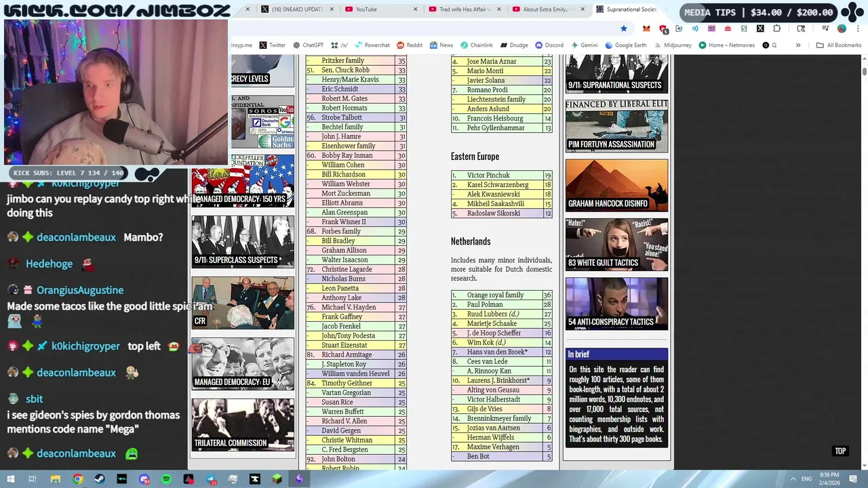The width and height of the screenshot is (868, 488).
Task: Open the Reddit bookmark
Action: pyautogui.click(x=410, y=45)
